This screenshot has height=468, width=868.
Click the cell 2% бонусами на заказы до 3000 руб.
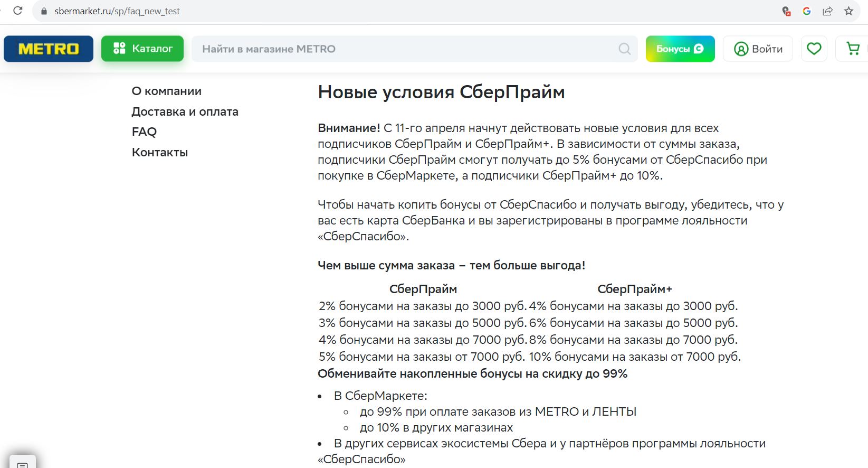coord(423,306)
